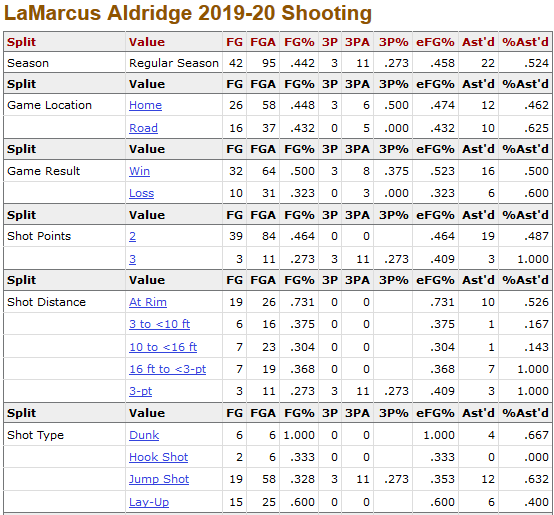Select the 3 to <10 ft link
The height and width of the screenshot is (515, 554).
tap(159, 324)
